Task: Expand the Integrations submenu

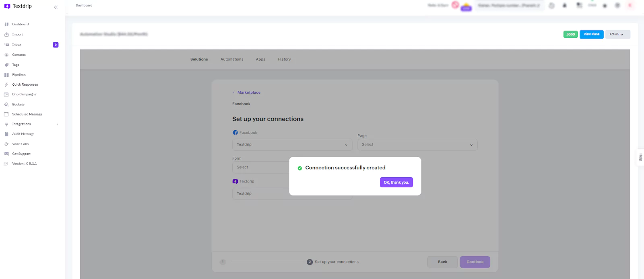Action: click(x=57, y=124)
